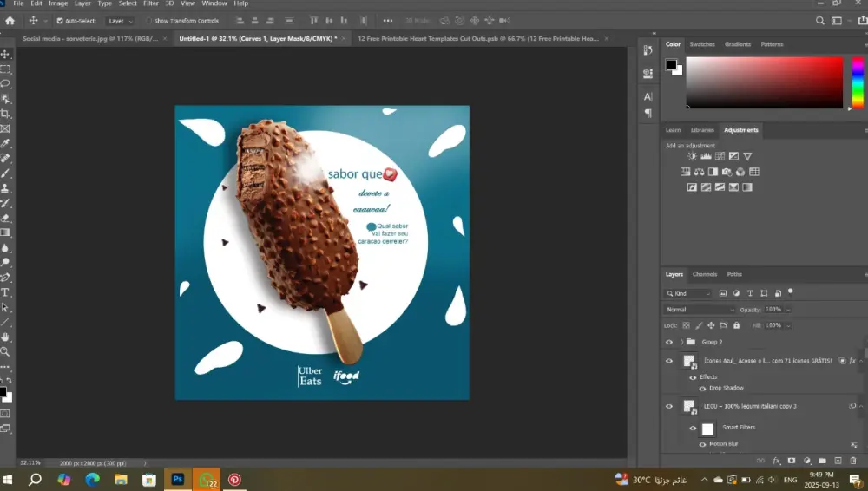Select the Brush tool
Screen dimensions: 868x491
5,173
